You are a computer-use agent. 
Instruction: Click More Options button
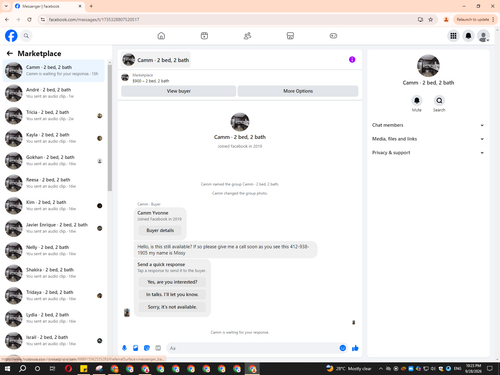pos(298,91)
